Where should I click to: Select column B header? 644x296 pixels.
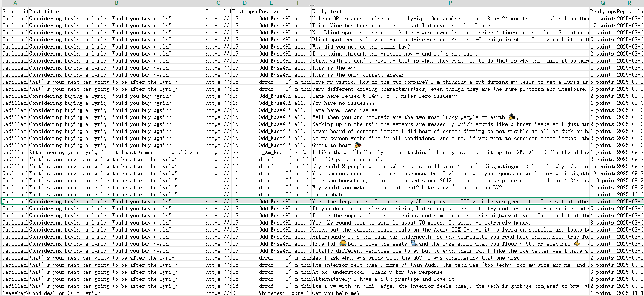point(116,3)
